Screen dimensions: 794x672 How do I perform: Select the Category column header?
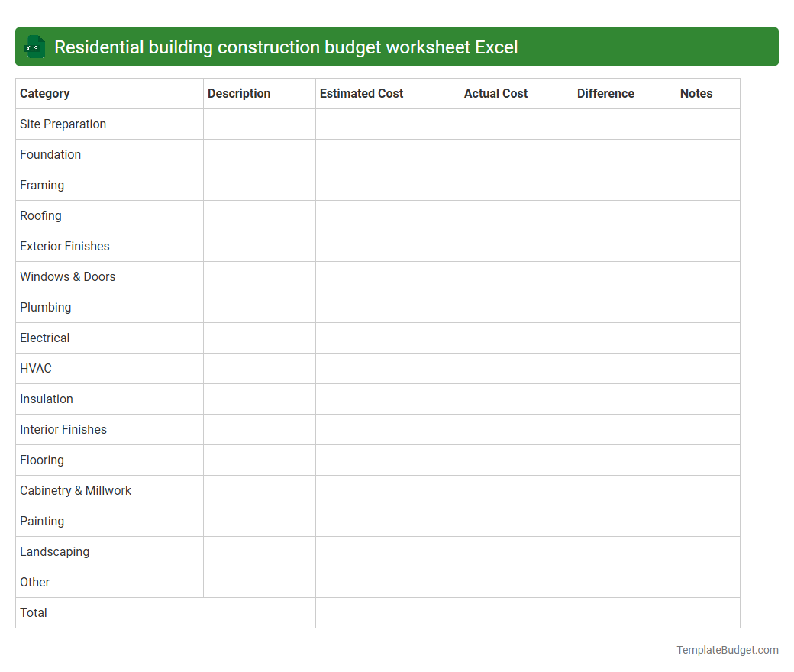click(45, 93)
